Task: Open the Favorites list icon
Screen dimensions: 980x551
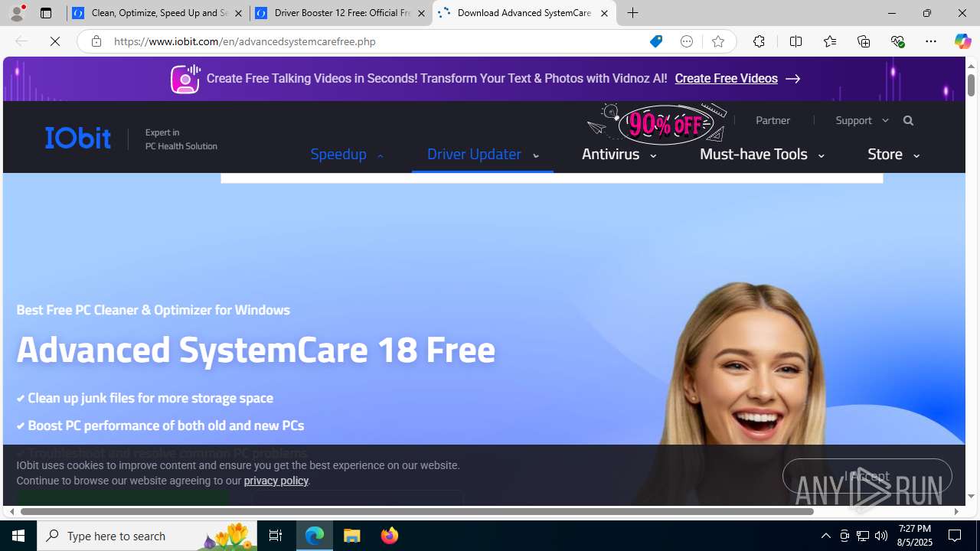Action: pos(829,41)
